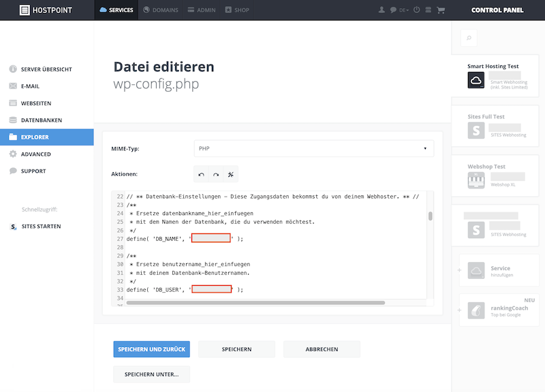
Task: Click the plus beside rankingCoach
Action: pyautogui.click(x=459, y=310)
